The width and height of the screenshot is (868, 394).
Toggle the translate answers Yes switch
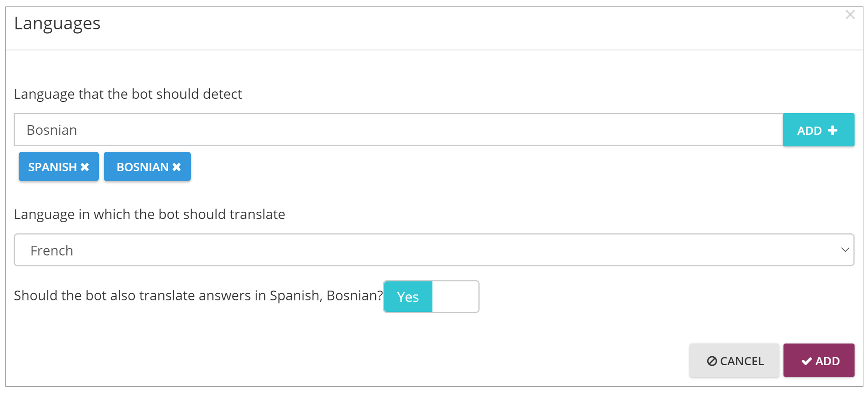pos(431,297)
